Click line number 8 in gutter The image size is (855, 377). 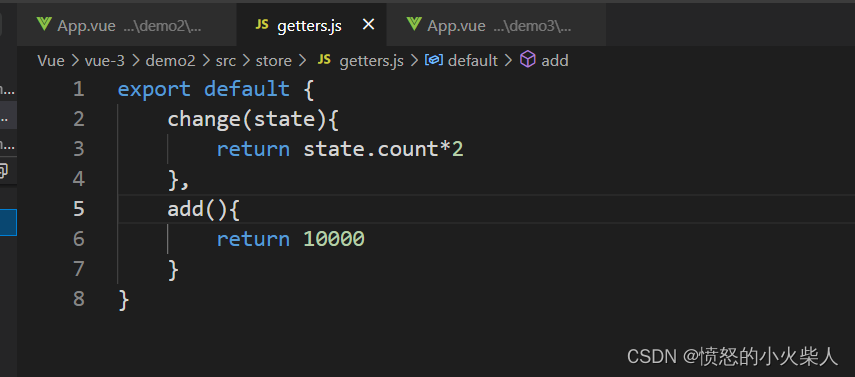point(79,299)
